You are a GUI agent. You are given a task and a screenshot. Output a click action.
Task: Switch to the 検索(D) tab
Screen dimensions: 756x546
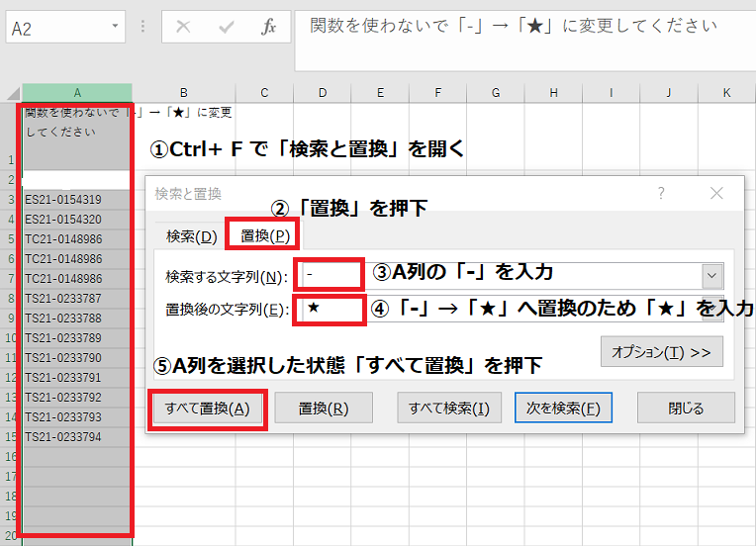click(x=191, y=236)
